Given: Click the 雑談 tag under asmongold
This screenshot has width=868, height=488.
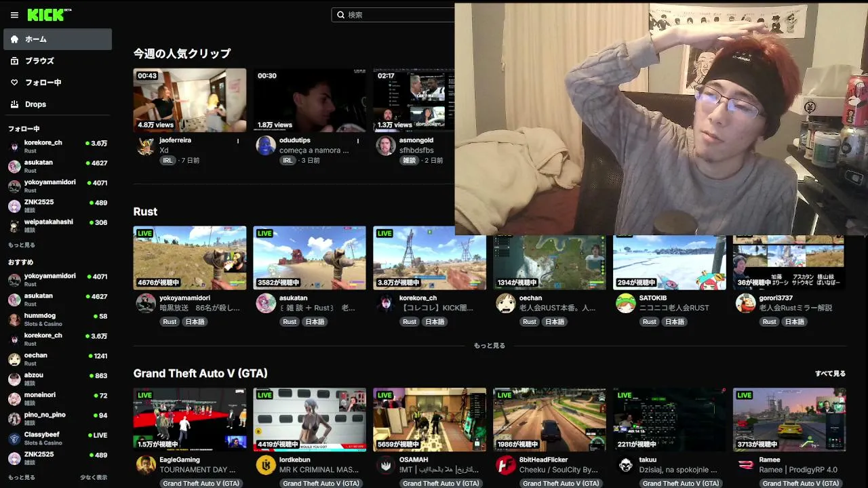Looking at the screenshot, I should 409,161.
